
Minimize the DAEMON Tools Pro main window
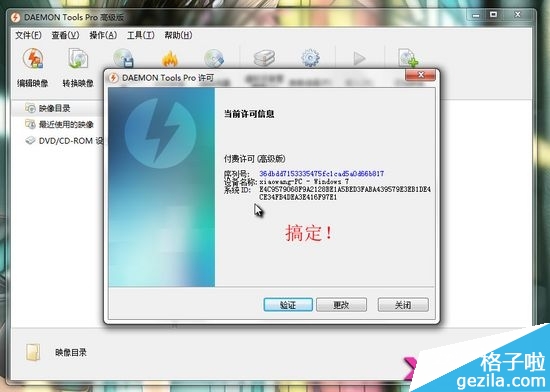point(476,15)
